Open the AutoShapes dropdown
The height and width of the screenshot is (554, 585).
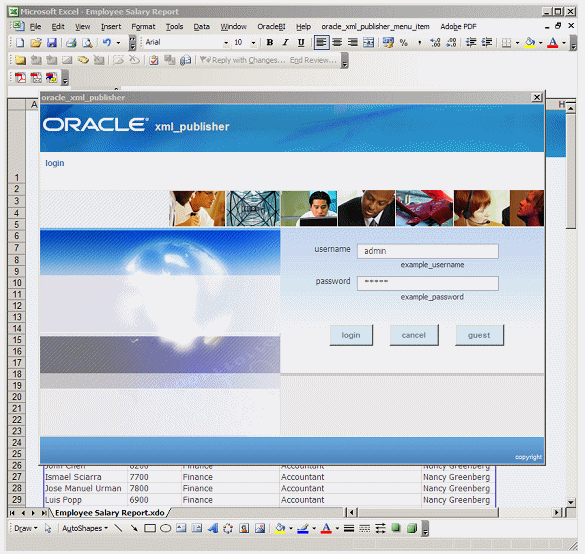[85, 528]
